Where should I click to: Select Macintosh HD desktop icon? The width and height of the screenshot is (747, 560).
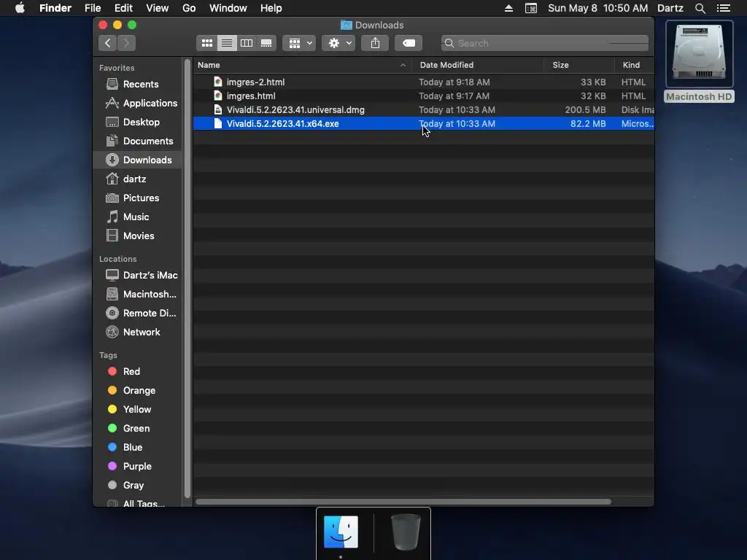(699, 62)
